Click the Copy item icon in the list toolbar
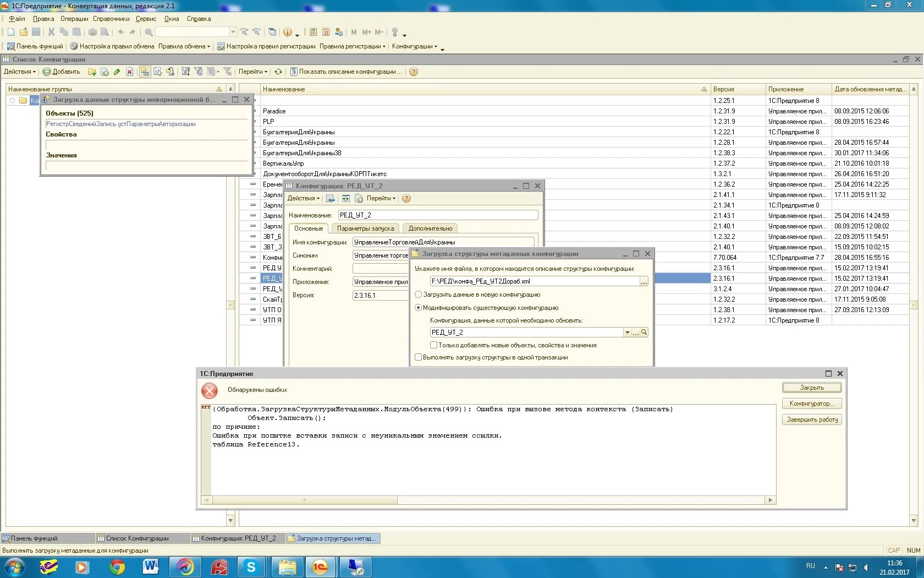Image resolution: width=924 pixels, height=578 pixels. pos(105,72)
